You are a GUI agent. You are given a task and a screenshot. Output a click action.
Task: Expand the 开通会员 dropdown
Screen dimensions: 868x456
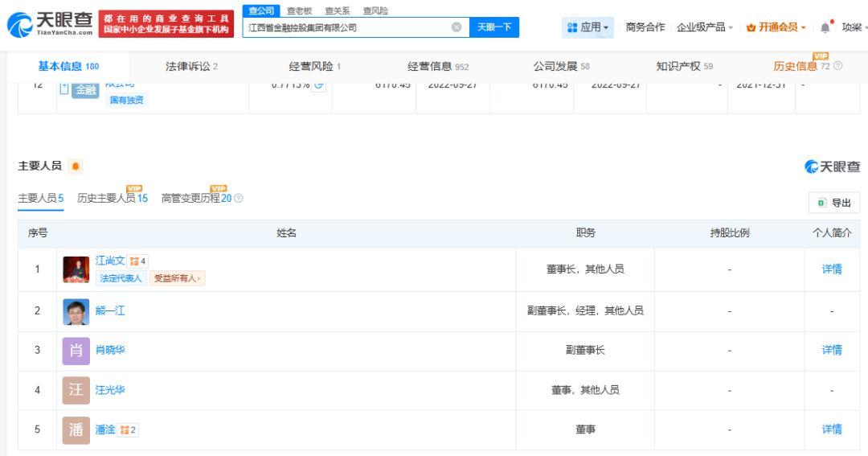click(x=776, y=27)
